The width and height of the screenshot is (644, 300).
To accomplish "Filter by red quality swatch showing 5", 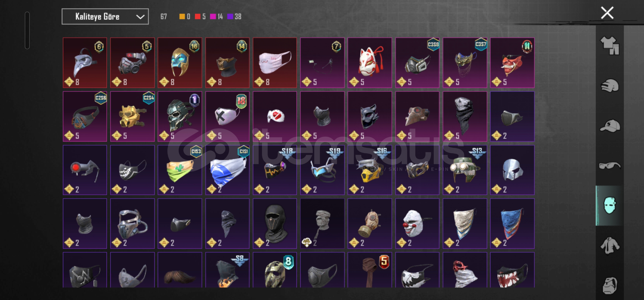I will coord(198,17).
